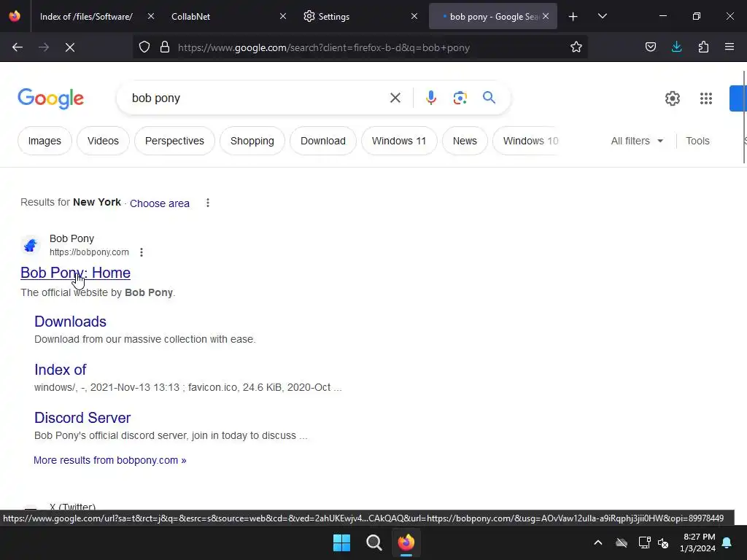Click the muted volume tray icon
This screenshot has width=747, height=560.
click(663, 542)
